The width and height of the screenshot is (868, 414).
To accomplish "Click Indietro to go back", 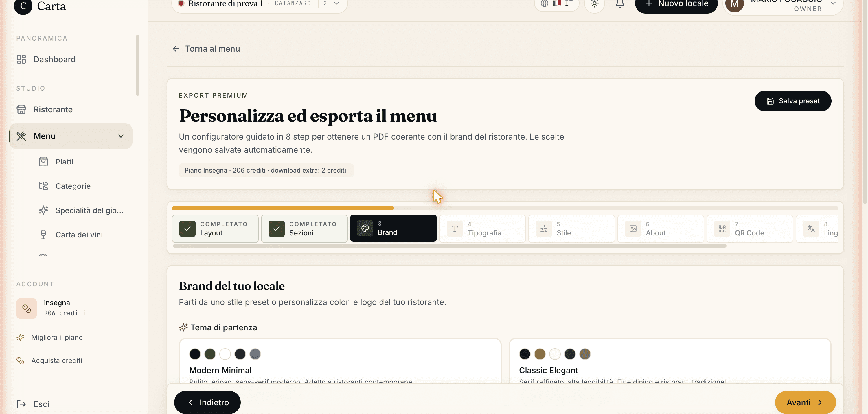I will tap(207, 402).
